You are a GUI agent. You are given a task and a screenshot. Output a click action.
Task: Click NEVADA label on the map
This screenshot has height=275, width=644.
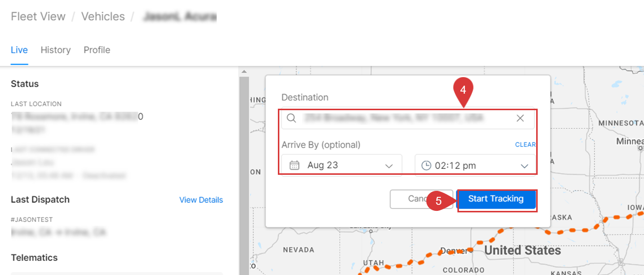pos(298,249)
